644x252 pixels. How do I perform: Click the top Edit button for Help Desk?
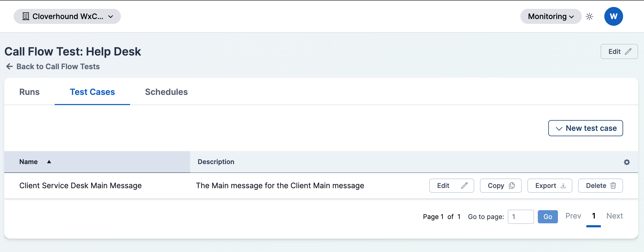[619, 51]
